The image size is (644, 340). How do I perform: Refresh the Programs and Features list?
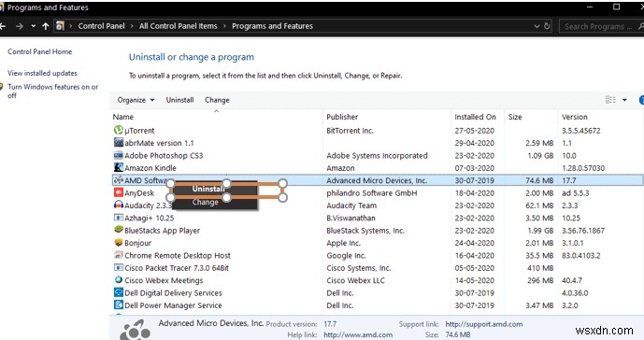tap(547, 26)
